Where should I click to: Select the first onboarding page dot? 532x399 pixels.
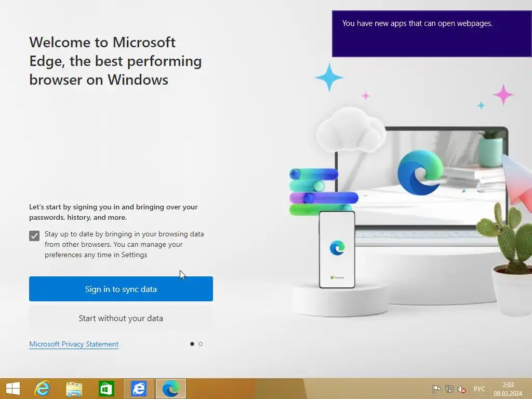(192, 344)
